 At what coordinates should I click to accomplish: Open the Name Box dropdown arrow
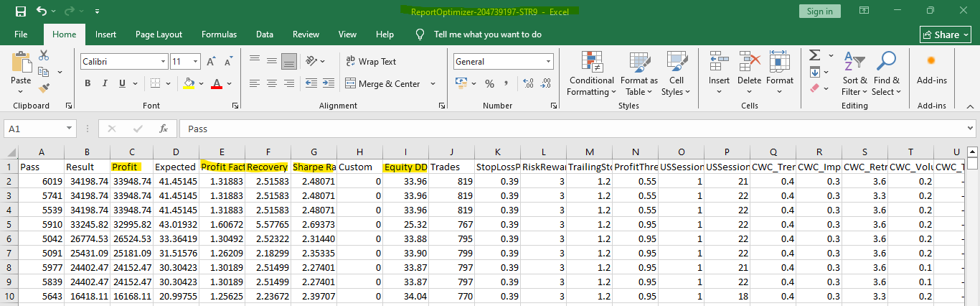tap(70, 129)
